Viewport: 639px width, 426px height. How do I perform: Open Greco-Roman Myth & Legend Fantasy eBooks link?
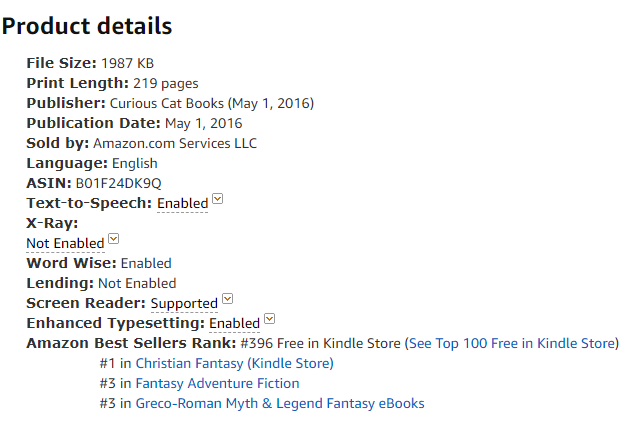point(280,403)
